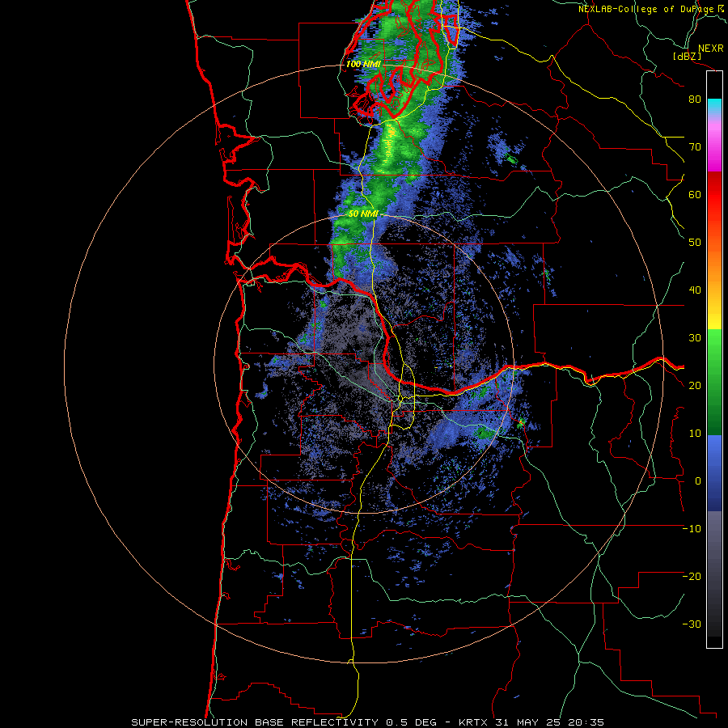Click the 0.5 DEG elevation text

tap(412, 722)
